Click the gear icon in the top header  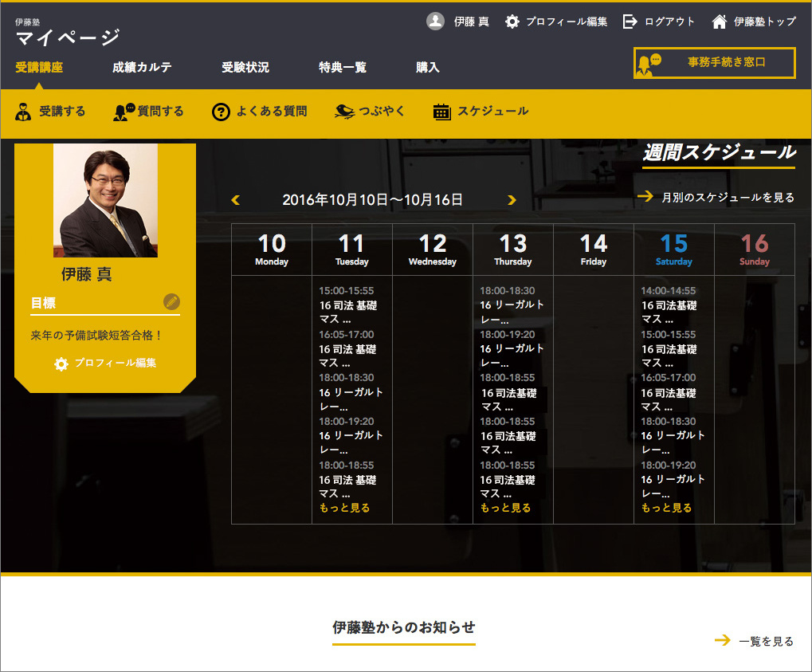click(512, 22)
